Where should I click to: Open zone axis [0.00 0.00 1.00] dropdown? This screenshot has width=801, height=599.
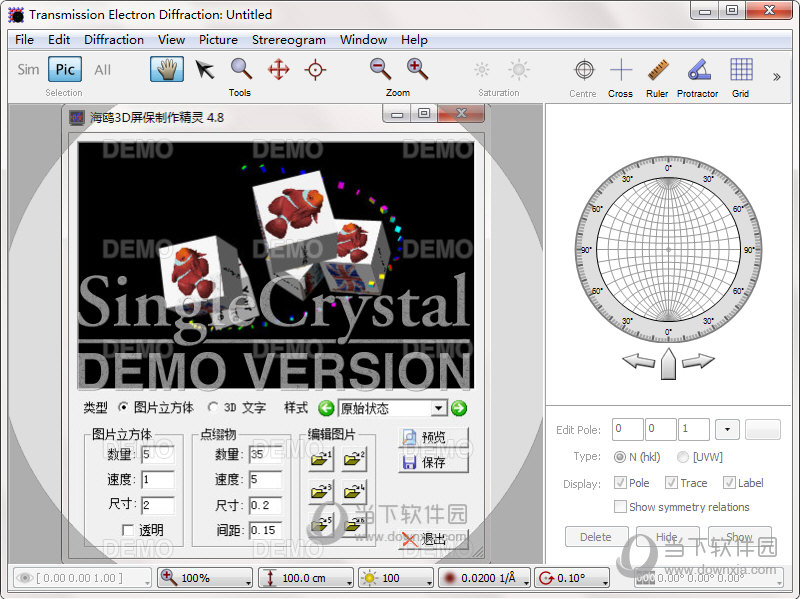coord(82,578)
